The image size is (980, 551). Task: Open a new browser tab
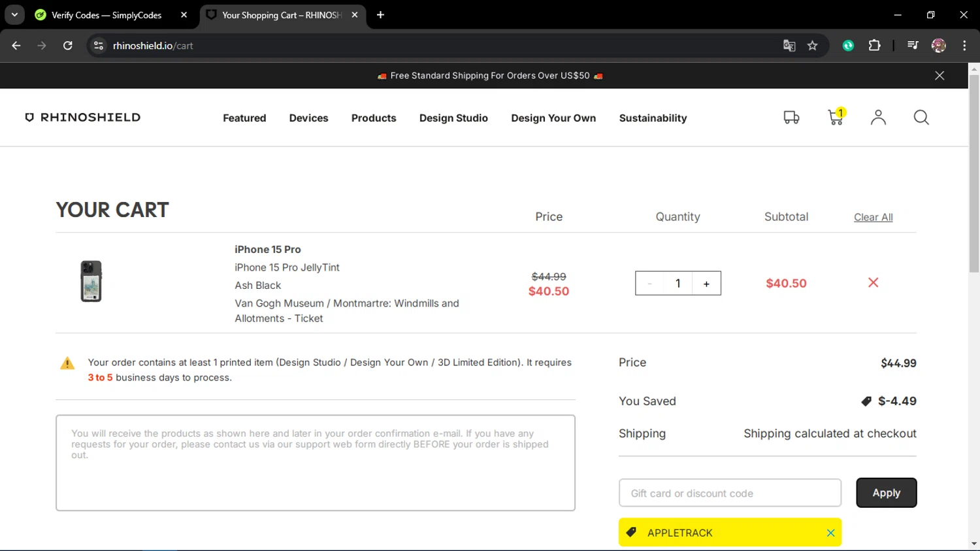pos(380,15)
